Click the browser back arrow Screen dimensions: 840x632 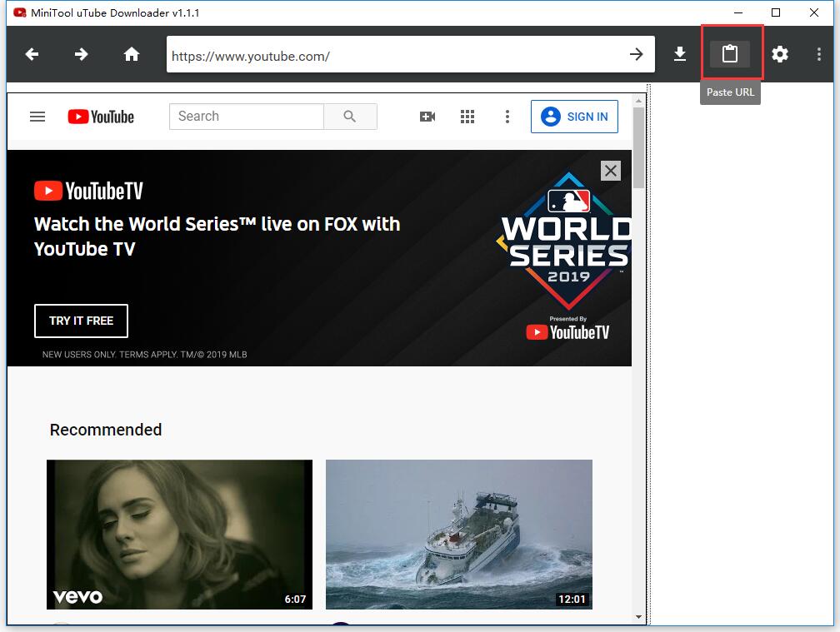coord(32,54)
